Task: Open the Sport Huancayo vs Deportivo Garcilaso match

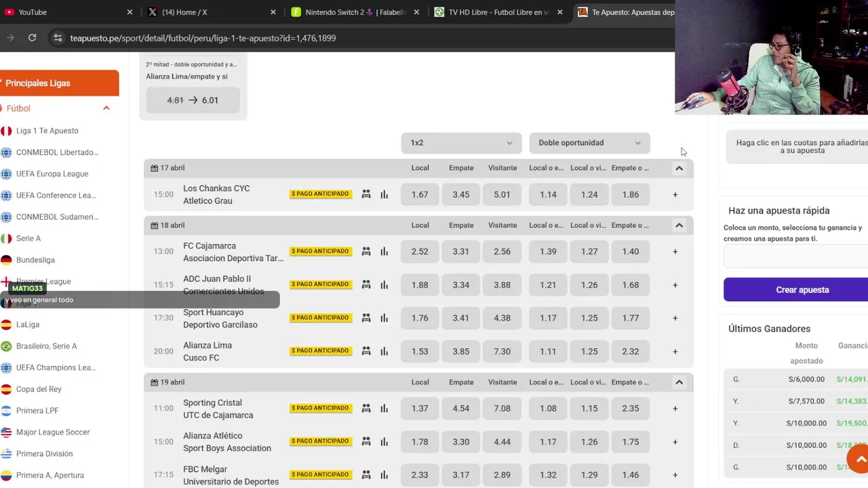Action: (220, 319)
